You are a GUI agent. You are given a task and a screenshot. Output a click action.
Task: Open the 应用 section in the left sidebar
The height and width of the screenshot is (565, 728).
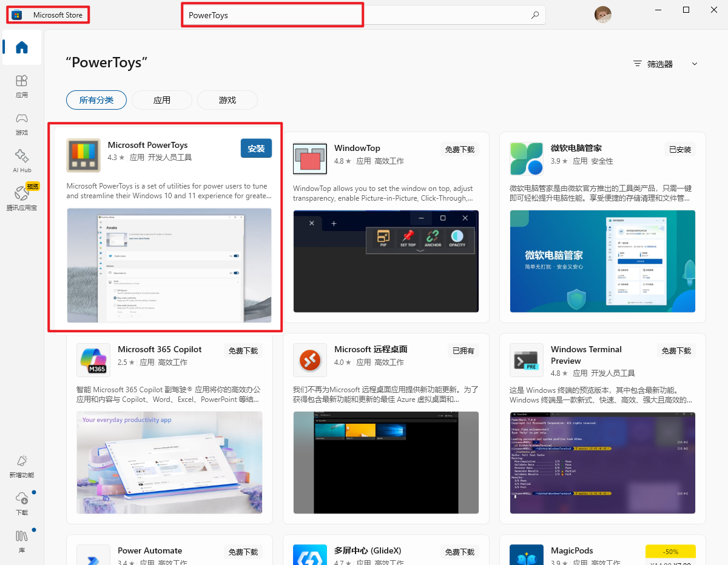22,86
